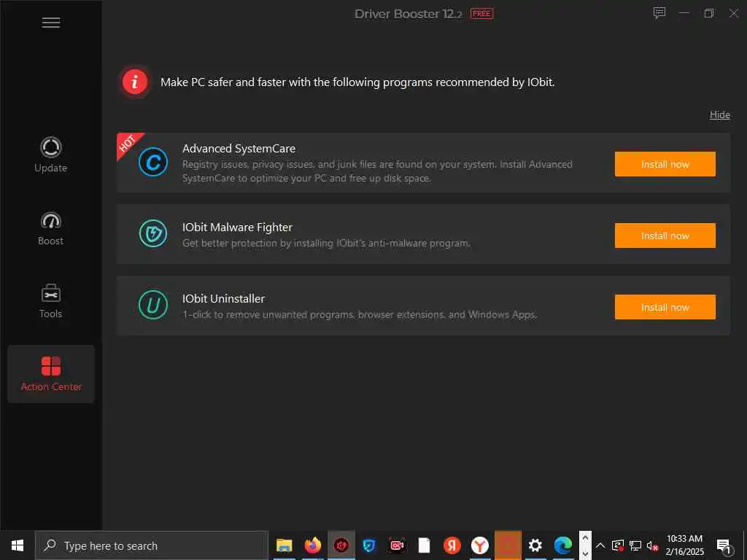This screenshot has width=747, height=560.
Task: Open the hamburger menu in Driver Booster
Action: pyautogui.click(x=51, y=23)
